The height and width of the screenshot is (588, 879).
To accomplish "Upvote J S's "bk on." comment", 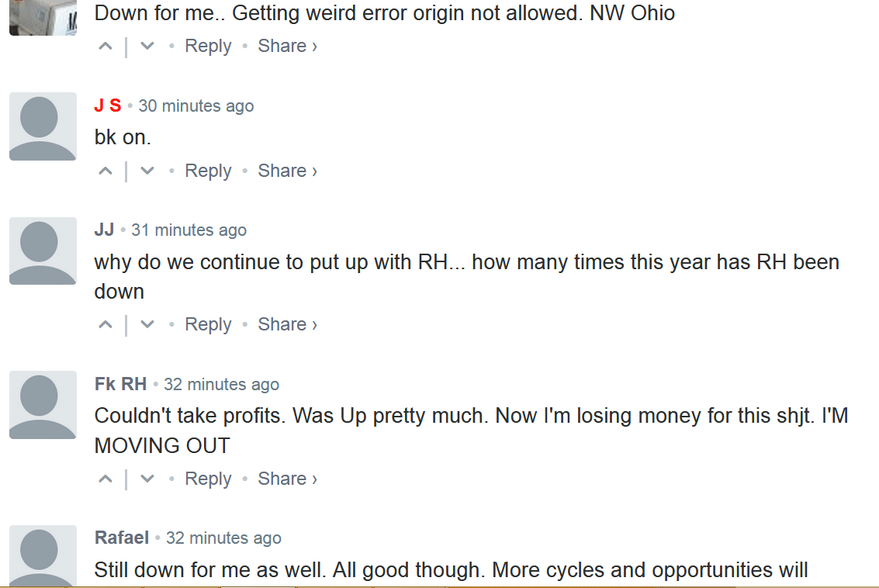I will pos(106,171).
